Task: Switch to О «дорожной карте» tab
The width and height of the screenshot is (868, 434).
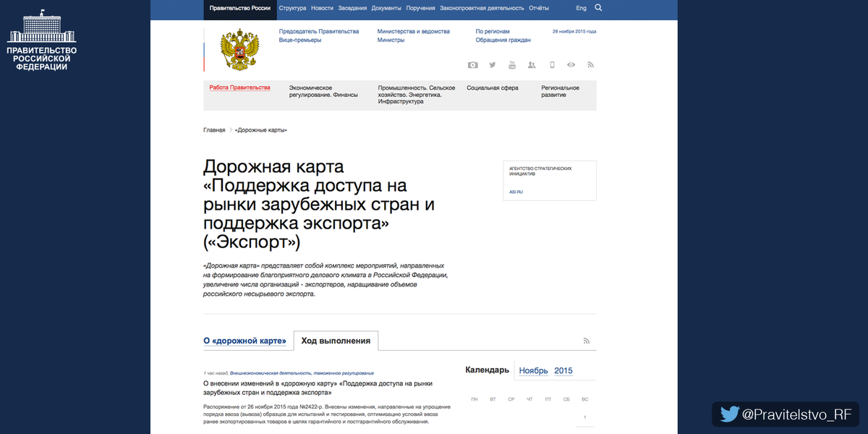Action: tap(245, 341)
